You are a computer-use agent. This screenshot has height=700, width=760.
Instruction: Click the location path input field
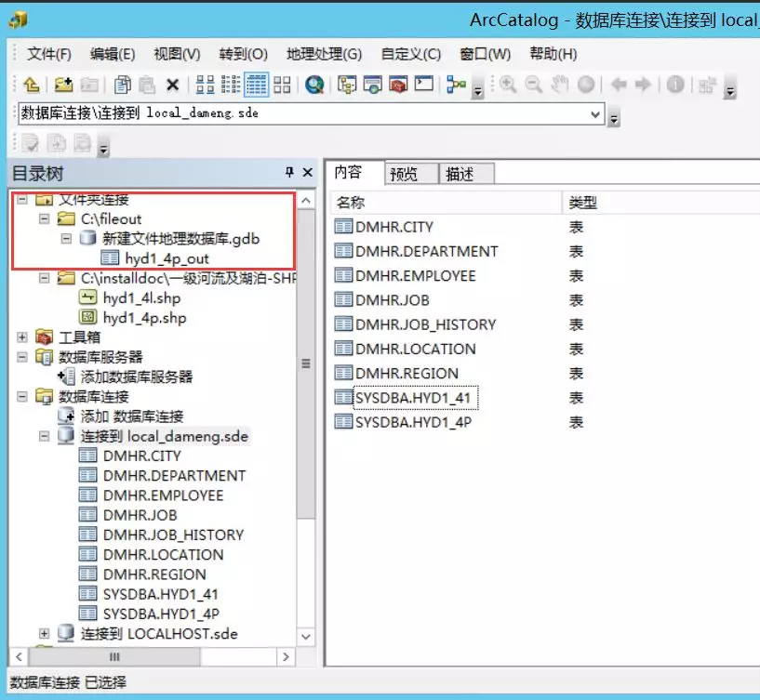tap(303, 113)
